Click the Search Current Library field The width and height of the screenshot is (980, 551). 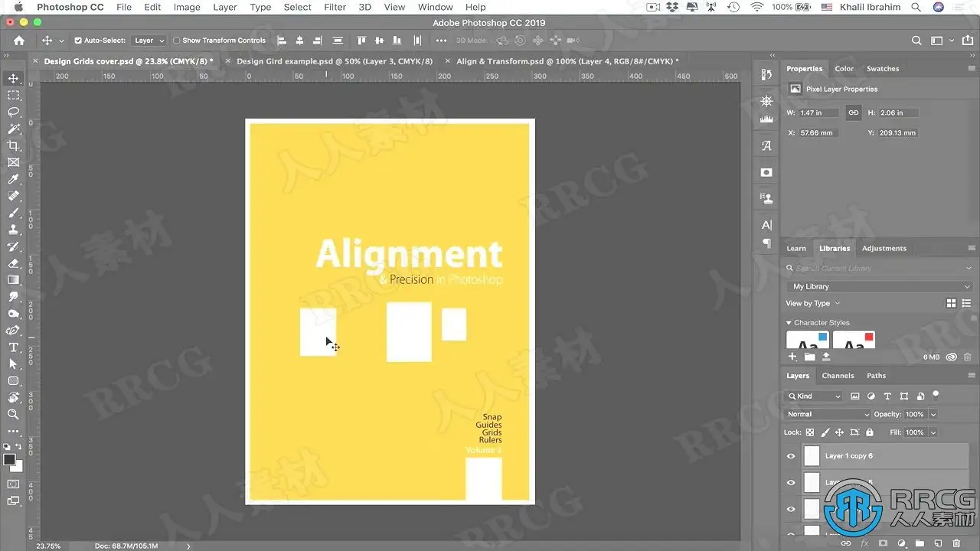coord(879,269)
